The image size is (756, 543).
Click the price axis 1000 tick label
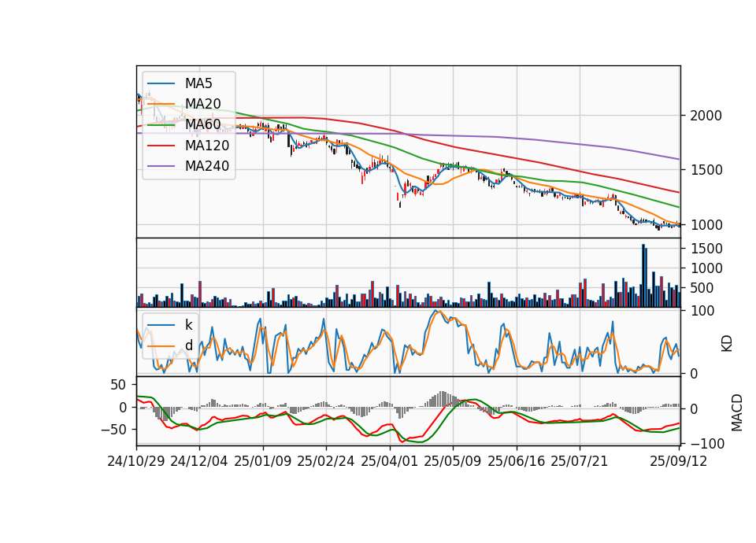click(x=706, y=225)
